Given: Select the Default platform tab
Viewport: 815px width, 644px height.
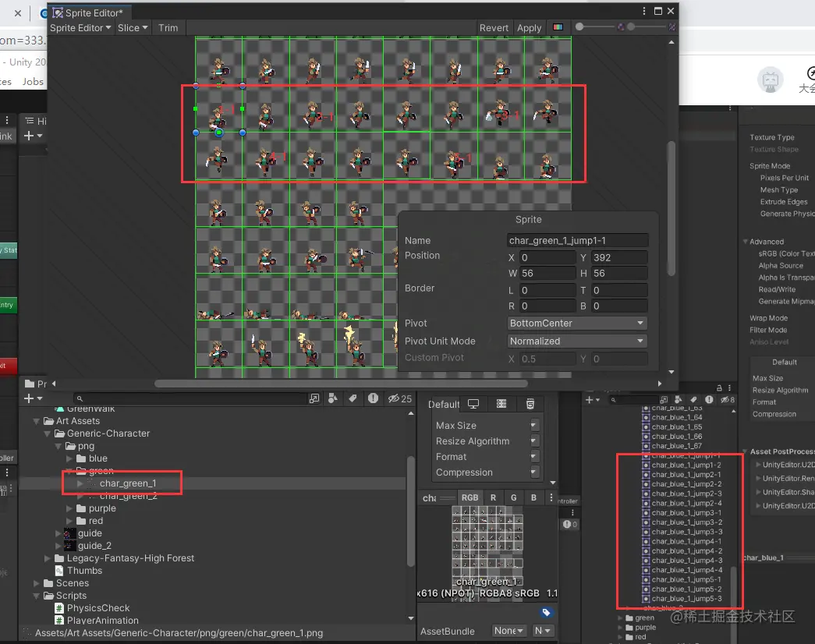Looking at the screenshot, I should [443, 404].
